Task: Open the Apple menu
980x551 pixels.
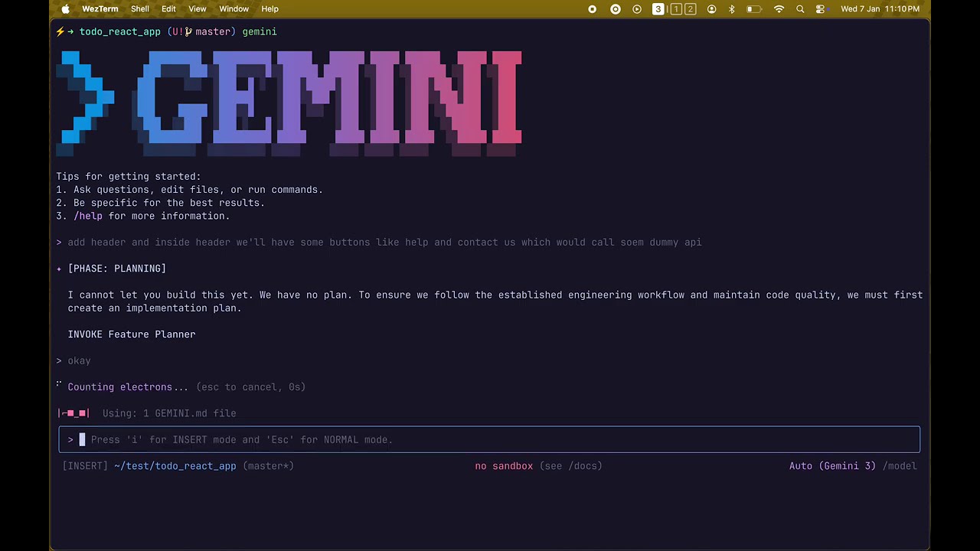Action: pyautogui.click(x=65, y=9)
